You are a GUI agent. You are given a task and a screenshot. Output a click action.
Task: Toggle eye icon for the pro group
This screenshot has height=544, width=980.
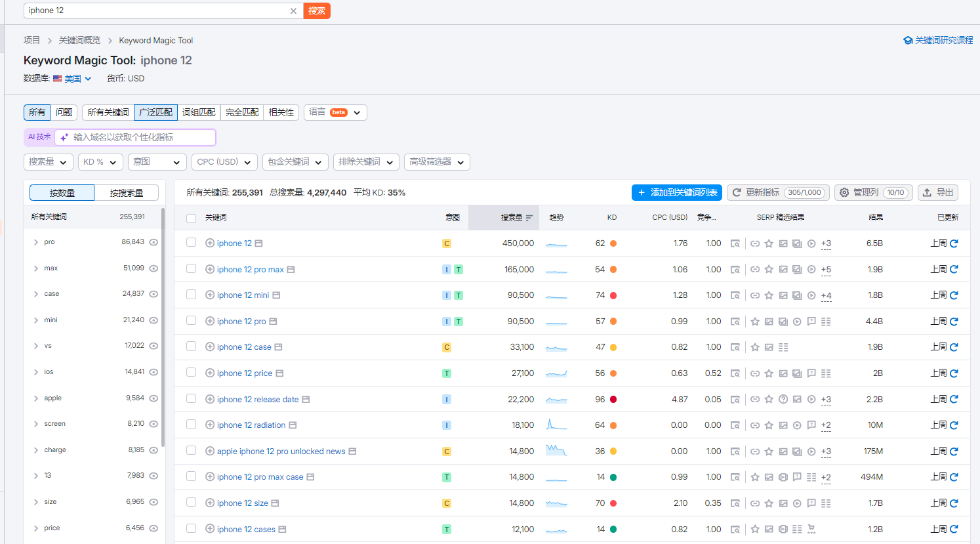click(153, 242)
